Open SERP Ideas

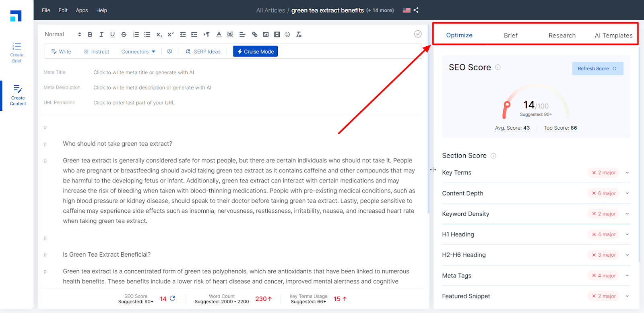203,52
